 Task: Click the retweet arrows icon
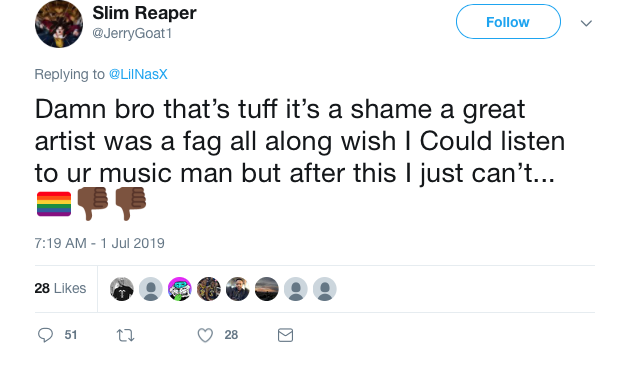tap(125, 335)
